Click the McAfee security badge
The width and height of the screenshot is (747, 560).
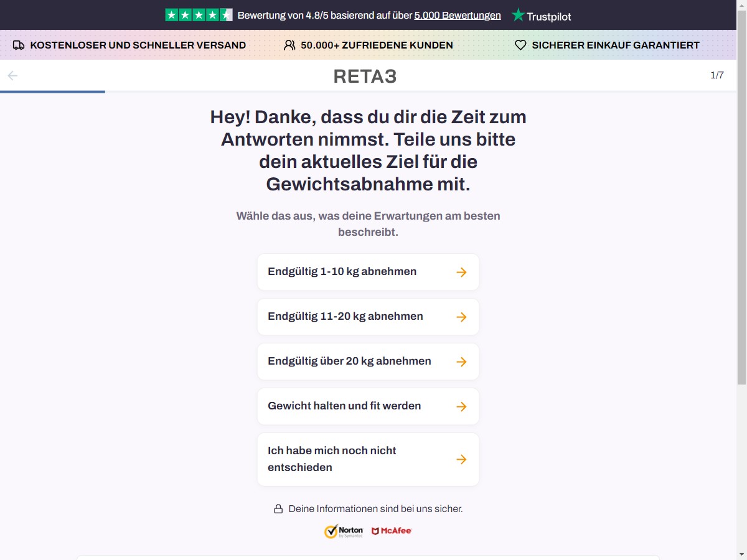click(392, 531)
